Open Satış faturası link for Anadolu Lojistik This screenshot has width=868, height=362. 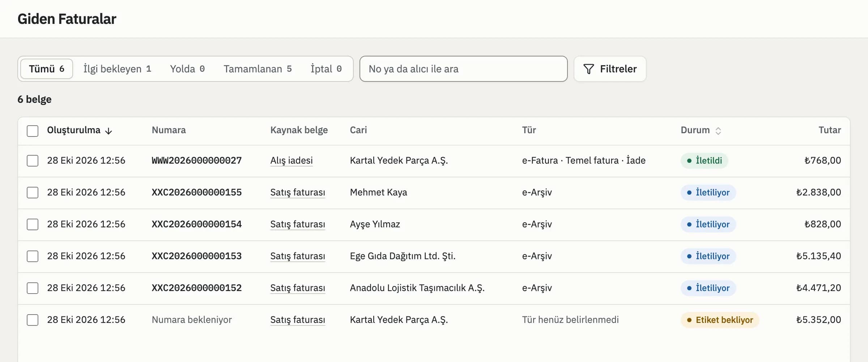pos(298,288)
